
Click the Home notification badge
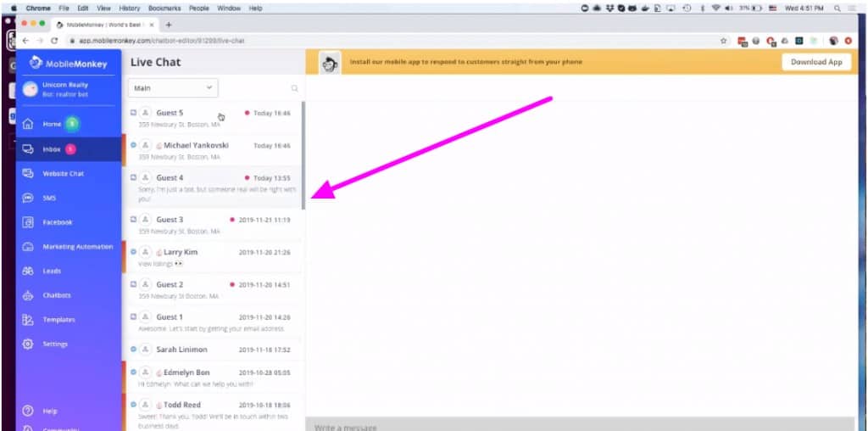pos(72,124)
